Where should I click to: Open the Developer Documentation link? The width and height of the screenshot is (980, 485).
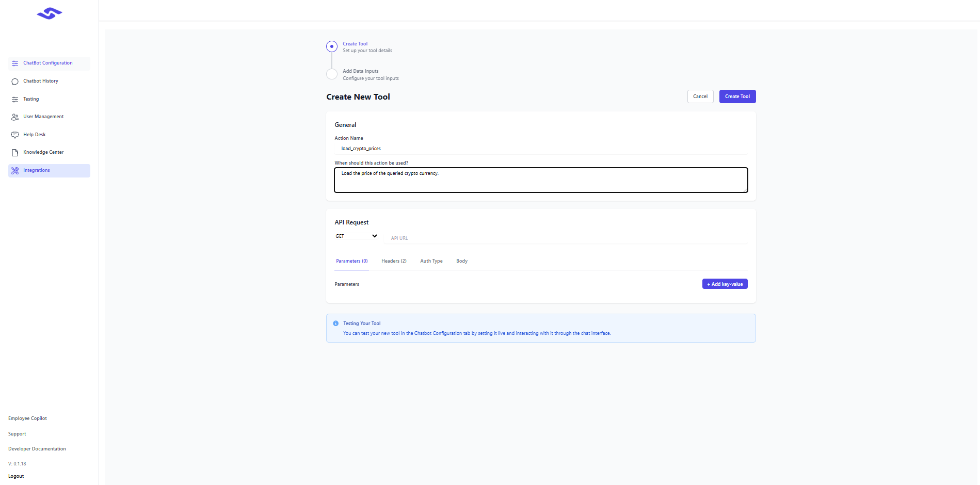(x=37, y=449)
